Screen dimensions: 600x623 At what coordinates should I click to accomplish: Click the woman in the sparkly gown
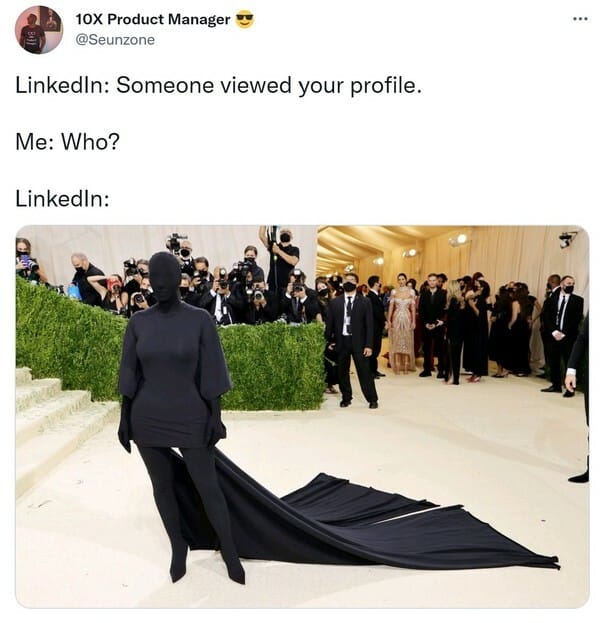pos(403,323)
